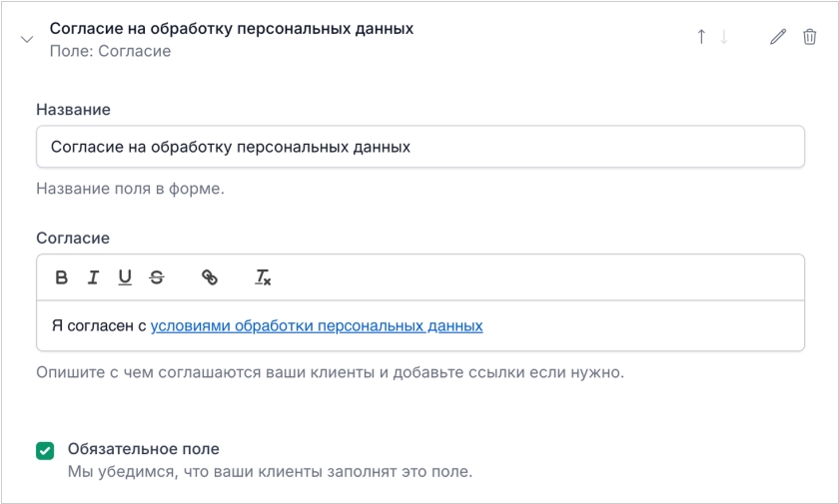Click hint Мы убедимся, что ваши клиенты
Viewport: 839px width, 504px height.
[271, 472]
